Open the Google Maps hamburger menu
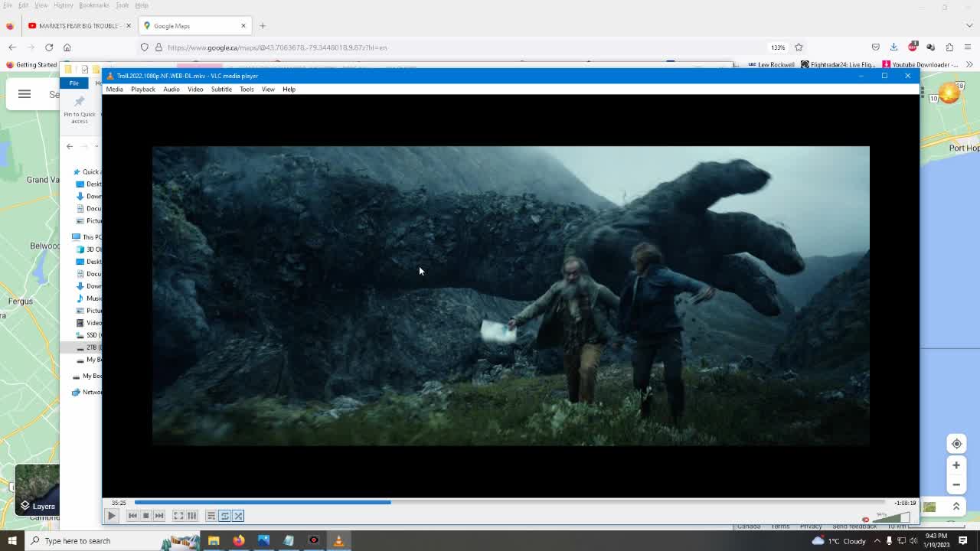This screenshot has height=551, width=980. (24, 94)
